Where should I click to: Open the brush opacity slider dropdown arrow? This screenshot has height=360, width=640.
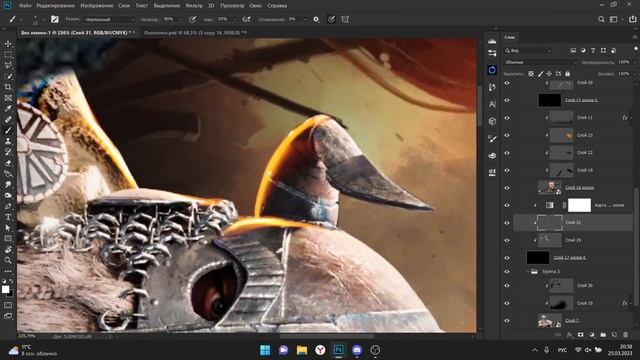point(181,19)
